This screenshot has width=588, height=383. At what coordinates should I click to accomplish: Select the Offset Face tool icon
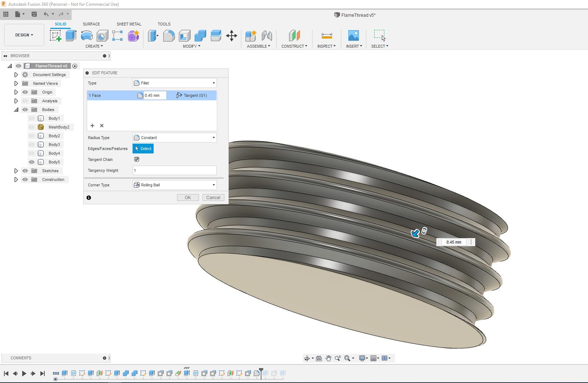click(216, 36)
